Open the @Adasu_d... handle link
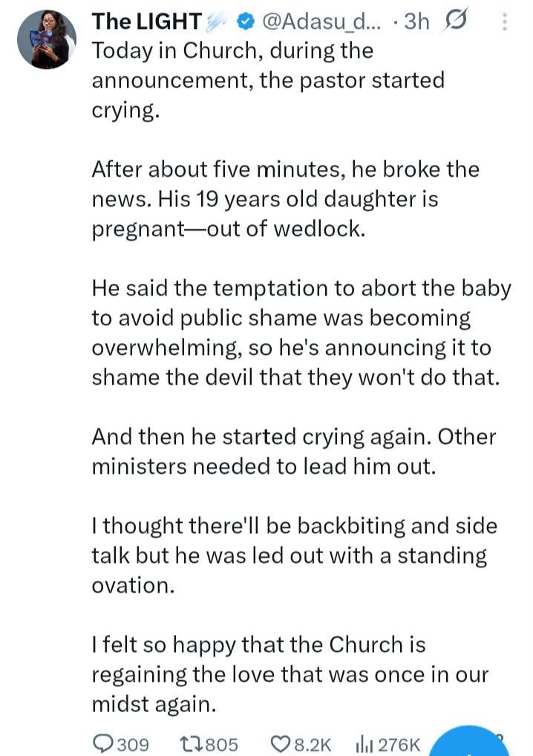The height and width of the screenshot is (756, 533). [x=318, y=22]
